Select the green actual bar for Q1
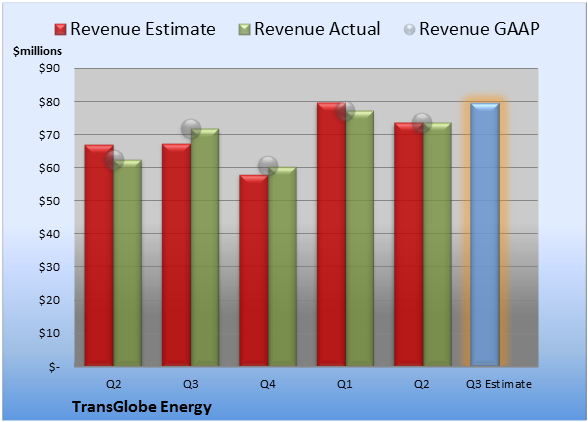588x422 pixels. [x=360, y=238]
